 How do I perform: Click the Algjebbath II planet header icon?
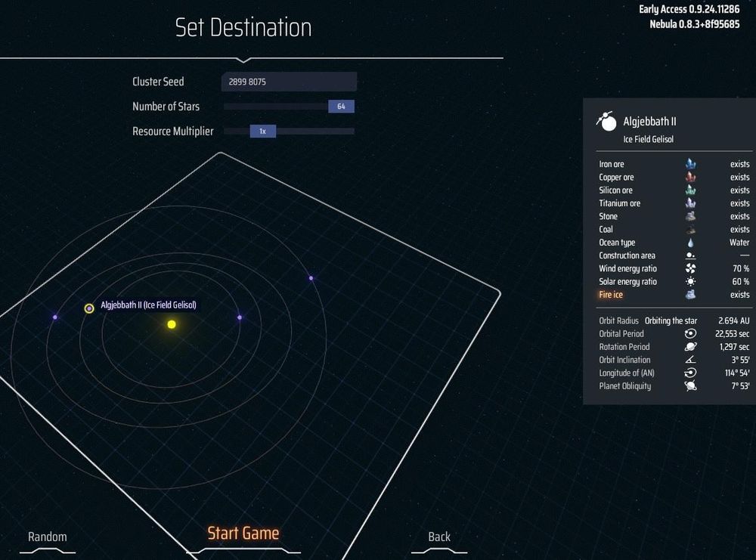[x=606, y=121]
